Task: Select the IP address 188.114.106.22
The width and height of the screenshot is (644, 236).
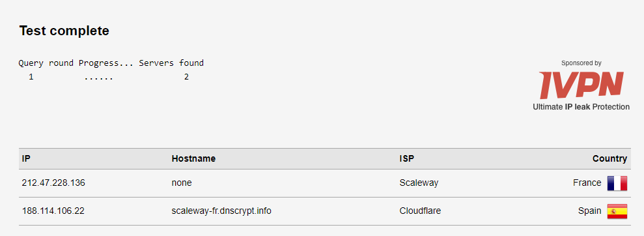Action: click(x=53, y=211)
